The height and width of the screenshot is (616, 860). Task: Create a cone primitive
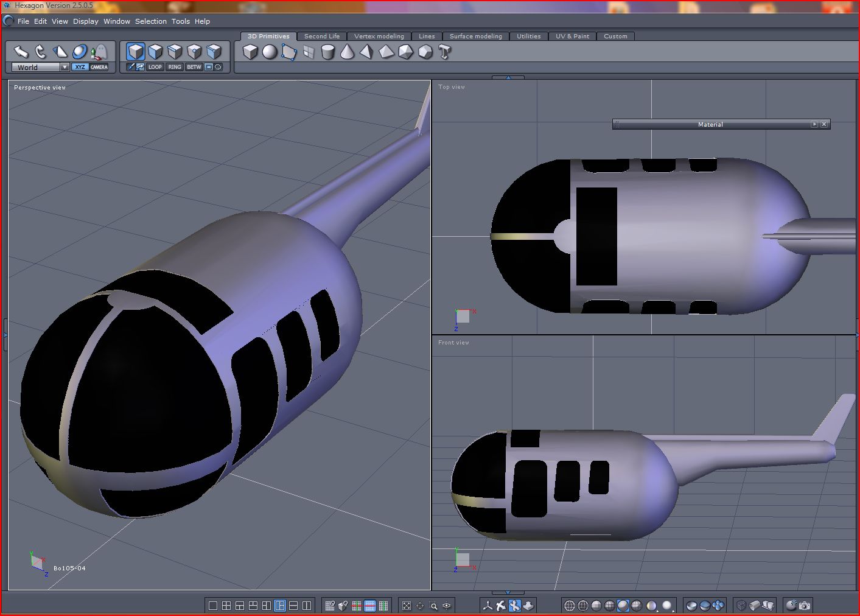click(x=347, y=52)
